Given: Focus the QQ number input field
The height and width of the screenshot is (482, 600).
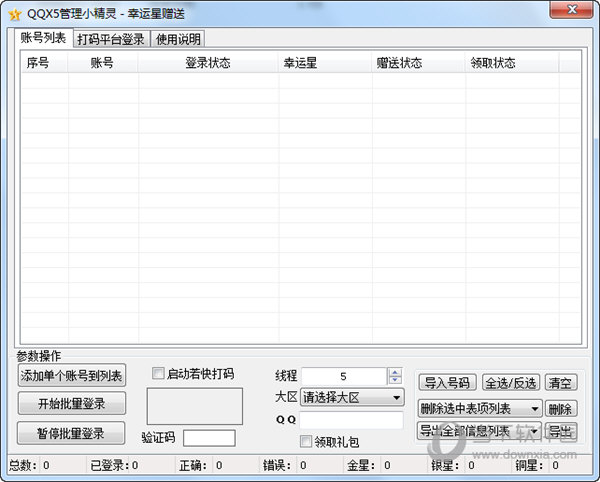Looking at the screenshot, I should 351,420.
